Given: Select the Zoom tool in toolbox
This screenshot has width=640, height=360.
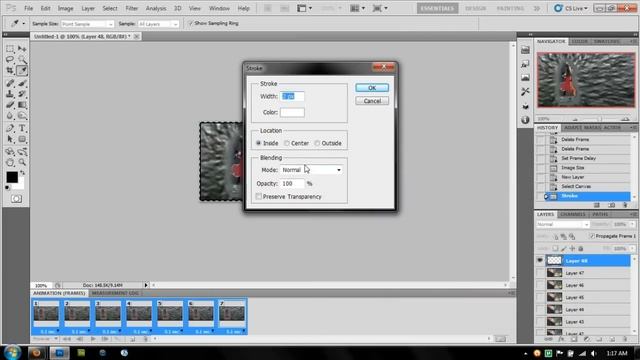Looking at the screenshot, I should click(22, 162).
